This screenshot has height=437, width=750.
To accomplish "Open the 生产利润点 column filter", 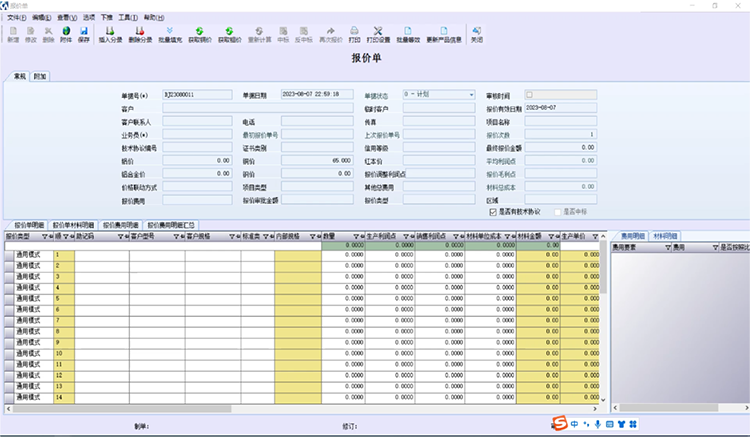I will (406, 237).
